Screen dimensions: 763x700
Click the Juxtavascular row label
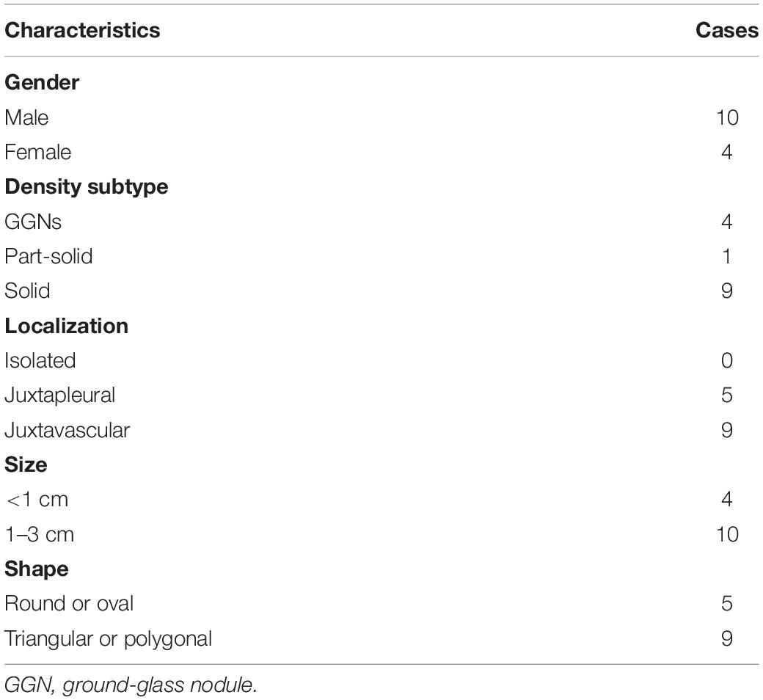tap(67, 430)
